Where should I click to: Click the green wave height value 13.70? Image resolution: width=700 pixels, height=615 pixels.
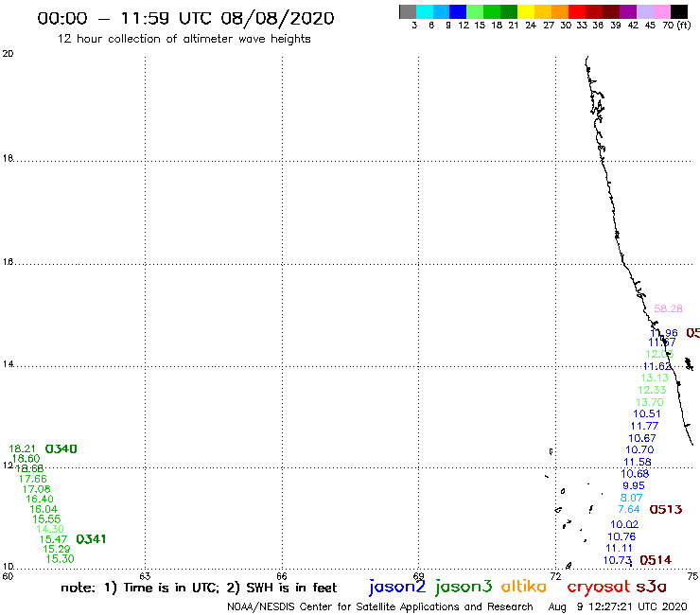(x=650, y=402)
